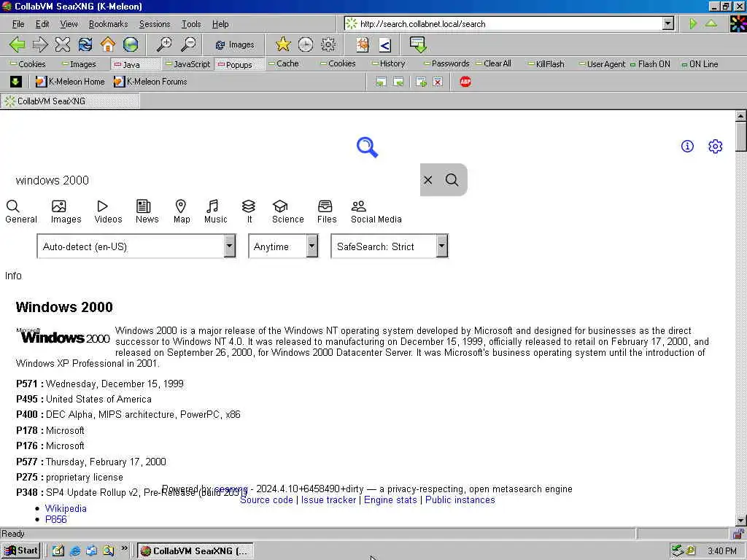This screenshot has width=747, height=560.
Task: Open the Bookmarks menu
Action: pos(108,24)
